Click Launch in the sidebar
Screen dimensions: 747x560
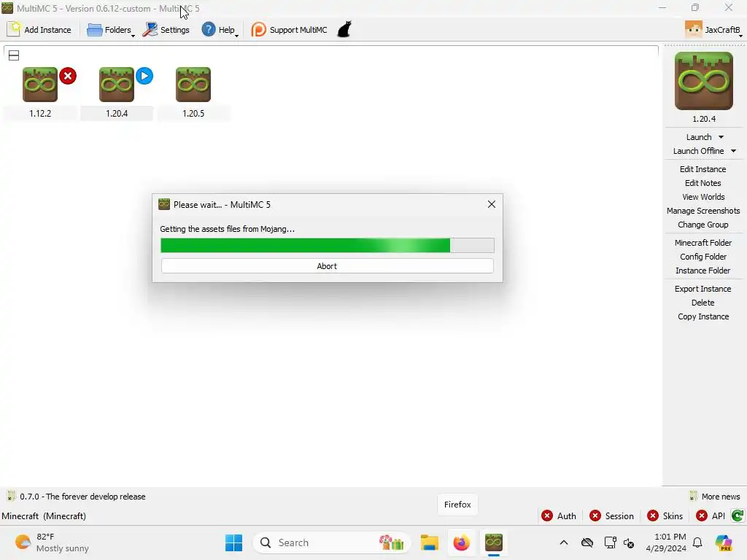tap(698, 137)
